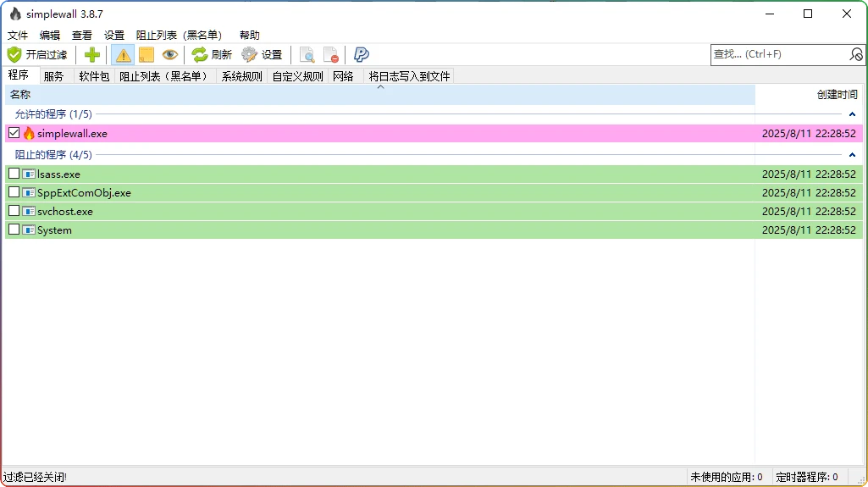This screenshot has width=868, height=487.
Task: Select the simplewall.exe row name
Action: click(x=73, y=133)
